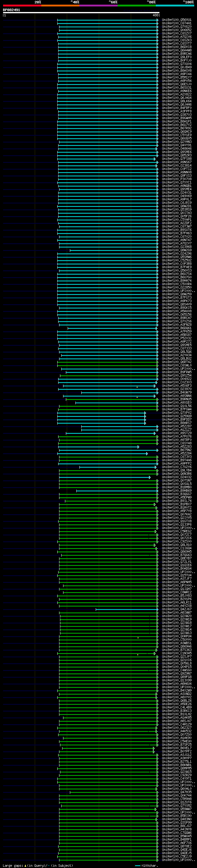Select label UniRef100_A5Z283
The width and height of the screenshot is (197, 868).
(176, 446)
